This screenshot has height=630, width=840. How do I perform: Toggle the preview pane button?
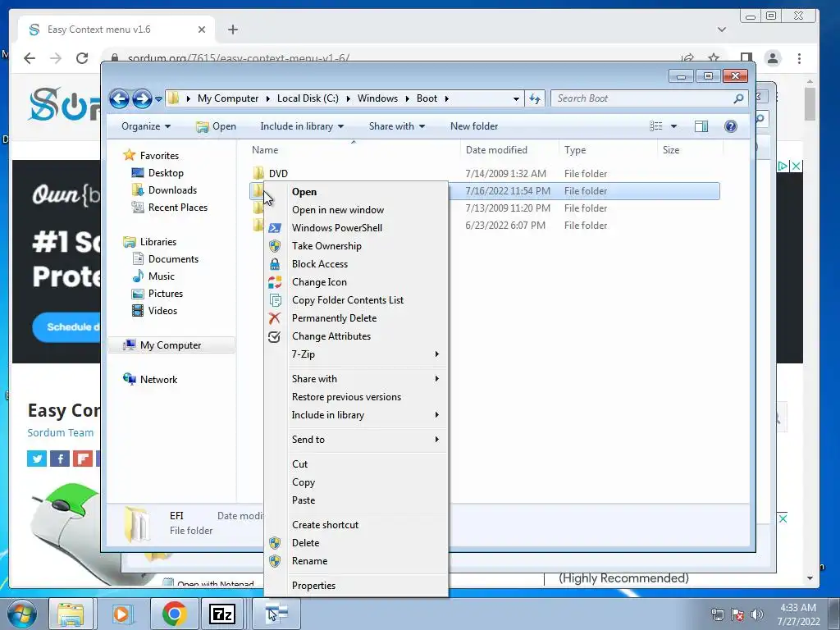tap(701, 126)
